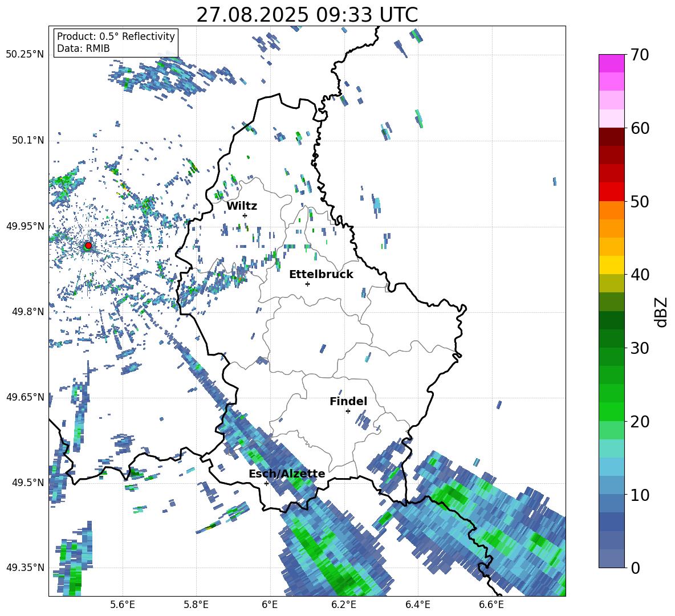Click the Product: 0.5° Reflectivity text
Viewport: 675px width, 616px height.
[116, 36]
